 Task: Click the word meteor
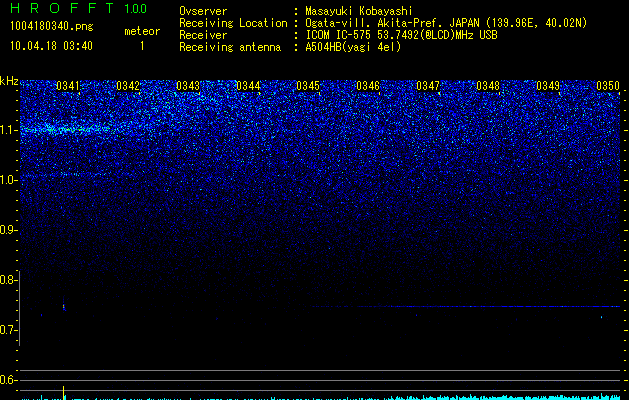(x=142, y=31)
